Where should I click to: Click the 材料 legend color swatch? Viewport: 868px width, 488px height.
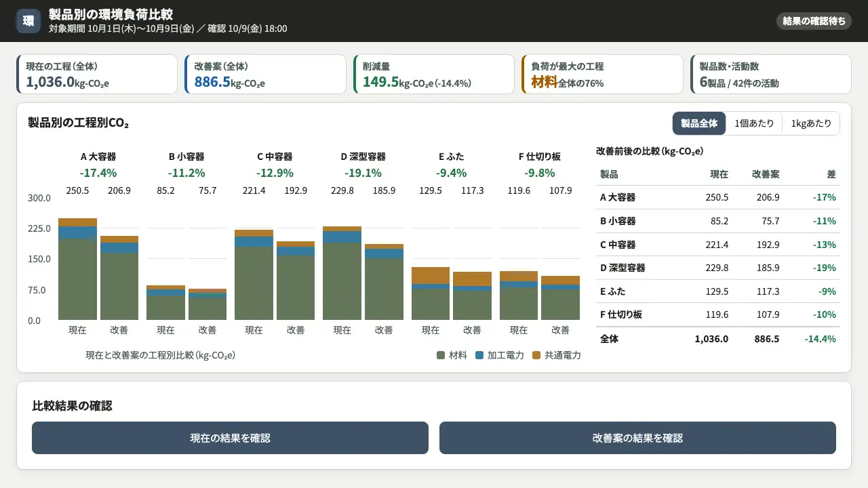pyautogui.click(x=441, y=355)
